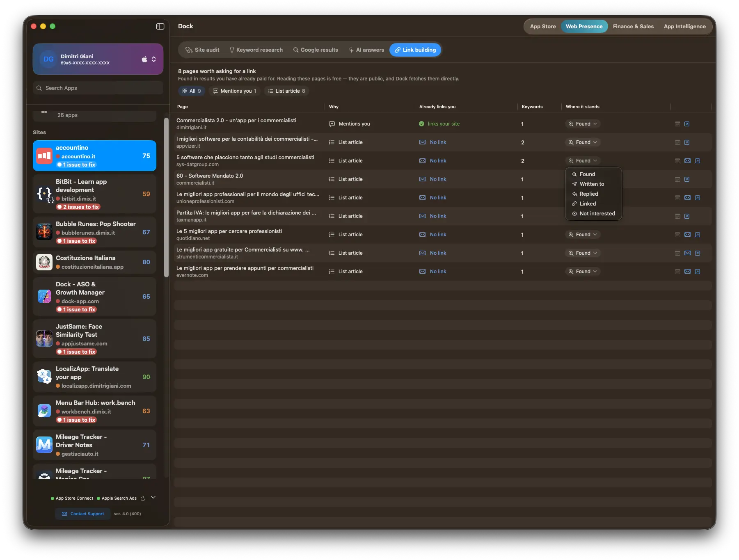
Task: Toggle the sidebar visibility icon
Action: tap(160, 26)
